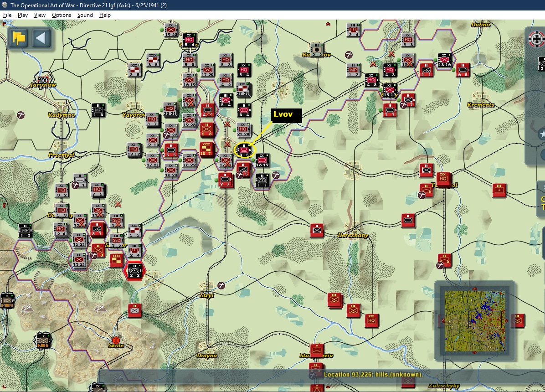Click the Przemysl city label
The image size is (545, 392).
[61, 155]
